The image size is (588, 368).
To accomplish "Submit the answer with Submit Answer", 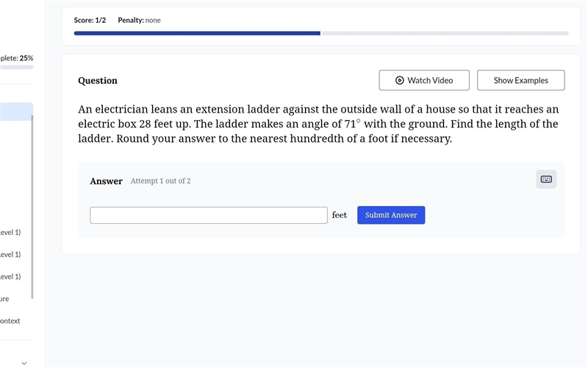I will pyautogui.click(x=391, y=215).
